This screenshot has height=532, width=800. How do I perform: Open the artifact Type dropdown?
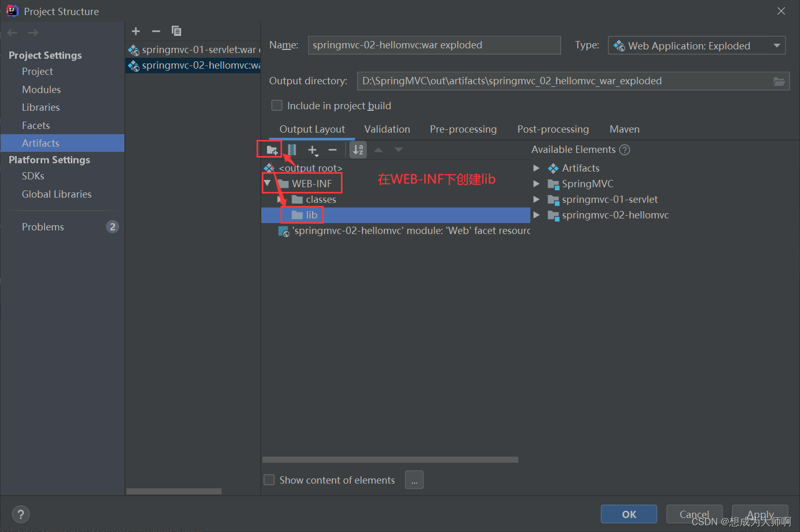(x=696, y=46)
